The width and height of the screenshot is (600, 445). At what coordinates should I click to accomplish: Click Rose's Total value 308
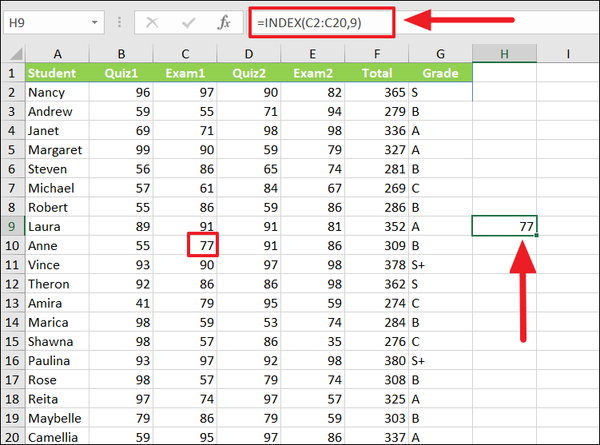pos(377,380)
